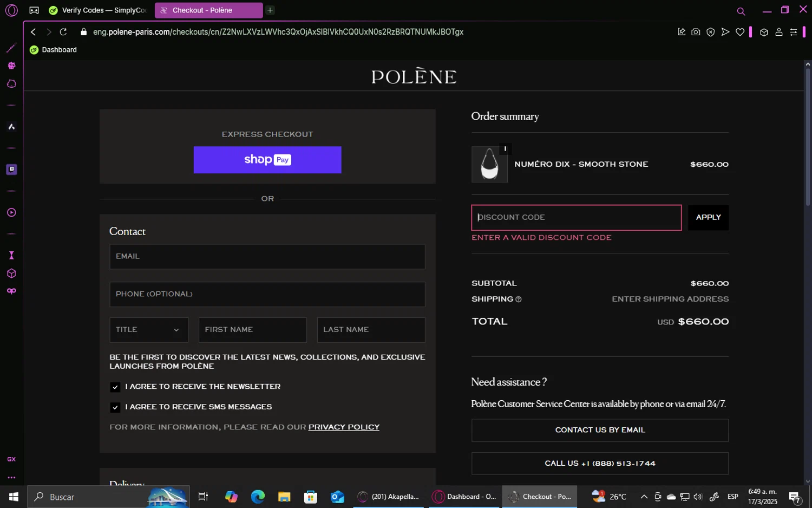Screen dimensions: 812x508
Task: Open a new tab with the plus button
Action: point(270,10)
